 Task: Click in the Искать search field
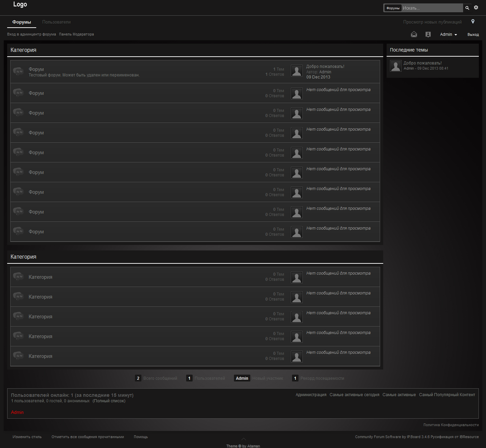pos(432,8)
